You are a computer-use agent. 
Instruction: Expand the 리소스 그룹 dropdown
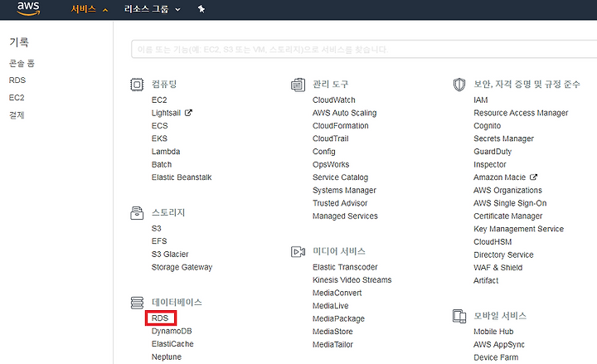coord(153,9)
